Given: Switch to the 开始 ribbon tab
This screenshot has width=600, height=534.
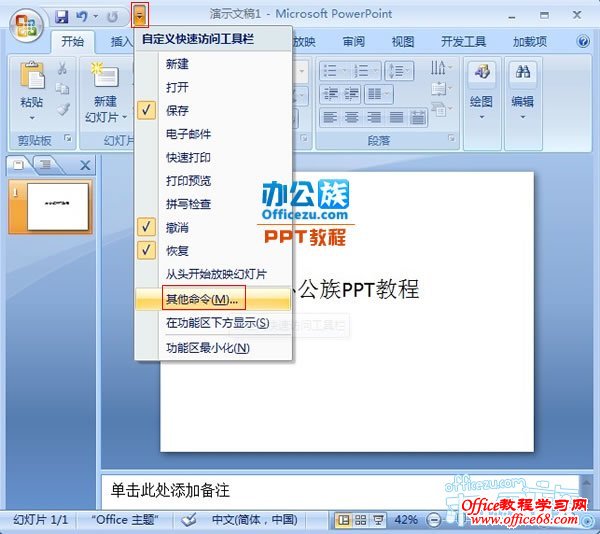Looking at the screenshot, I should (x=72, y=41).
